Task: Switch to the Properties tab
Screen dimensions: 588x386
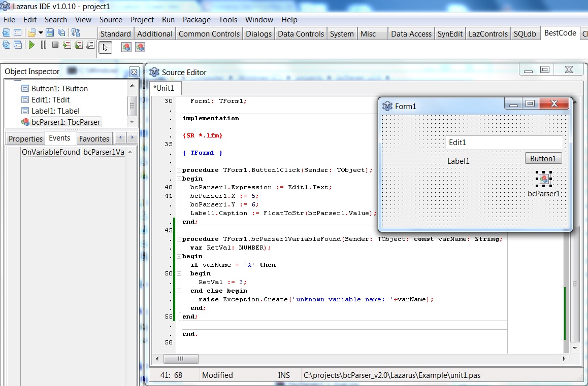Action: click(25, 138)
